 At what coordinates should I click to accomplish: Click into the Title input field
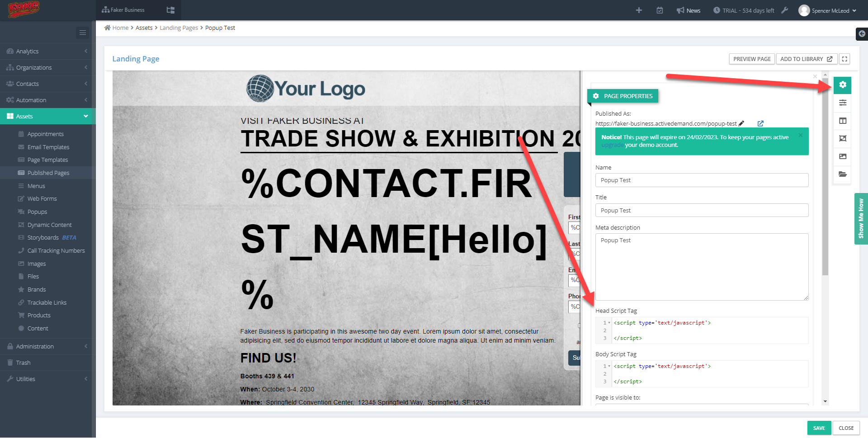(702, 211)
